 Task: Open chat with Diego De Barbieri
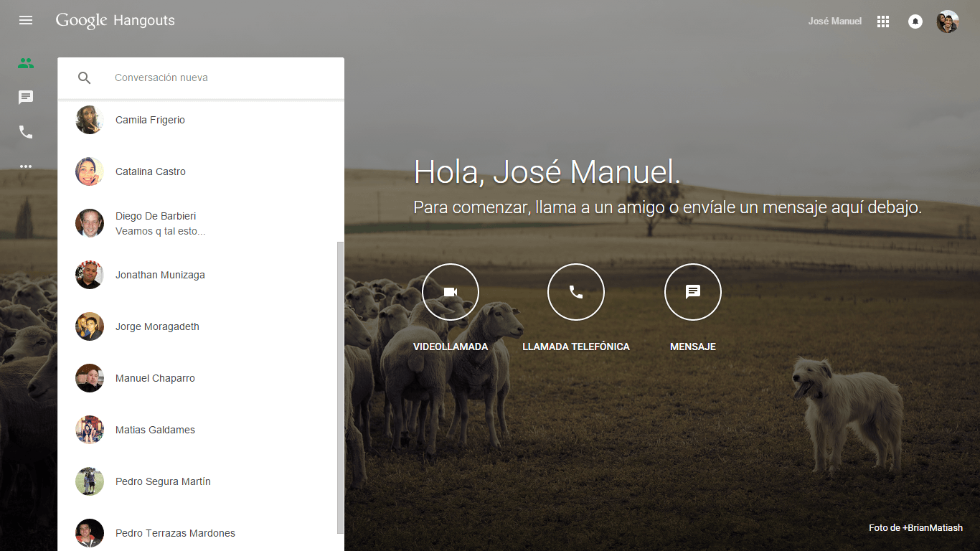[x=201, y=223]
